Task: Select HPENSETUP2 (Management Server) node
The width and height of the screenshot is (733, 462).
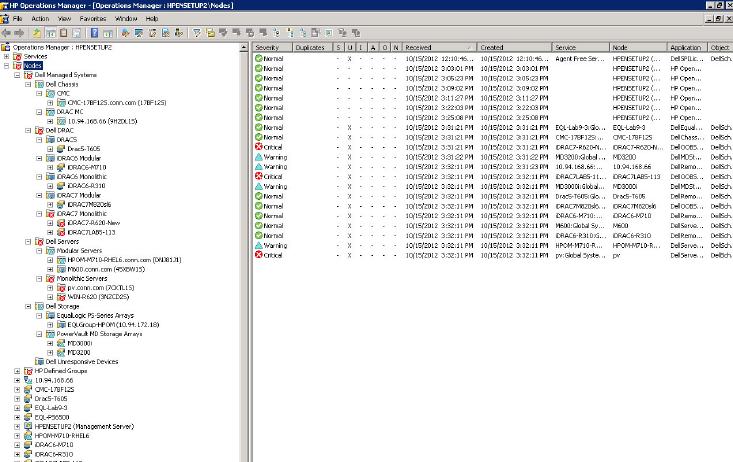Action: pyautogui.click(x=84, y=426)
